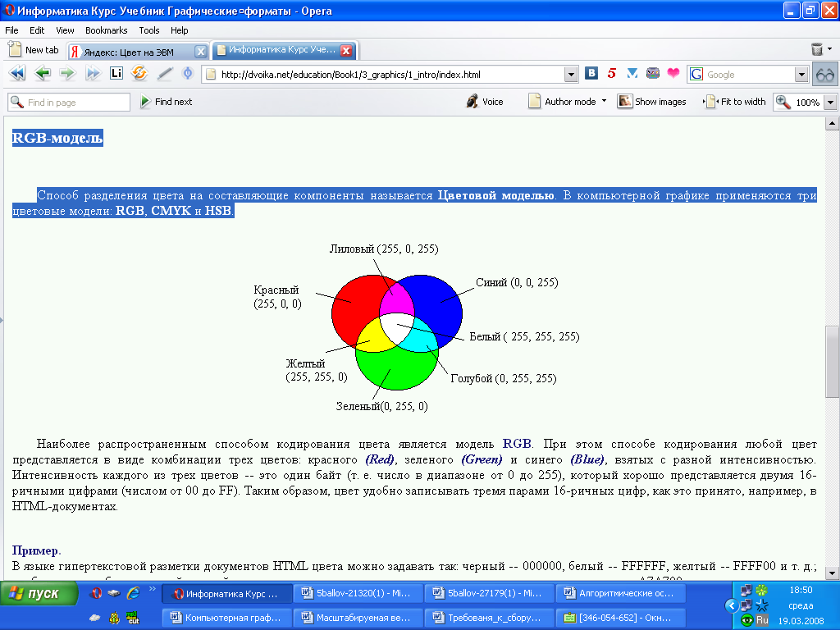Open the Windows пуск Start button
The width and height of the screenshot is (840, 630).
[39, 594]
